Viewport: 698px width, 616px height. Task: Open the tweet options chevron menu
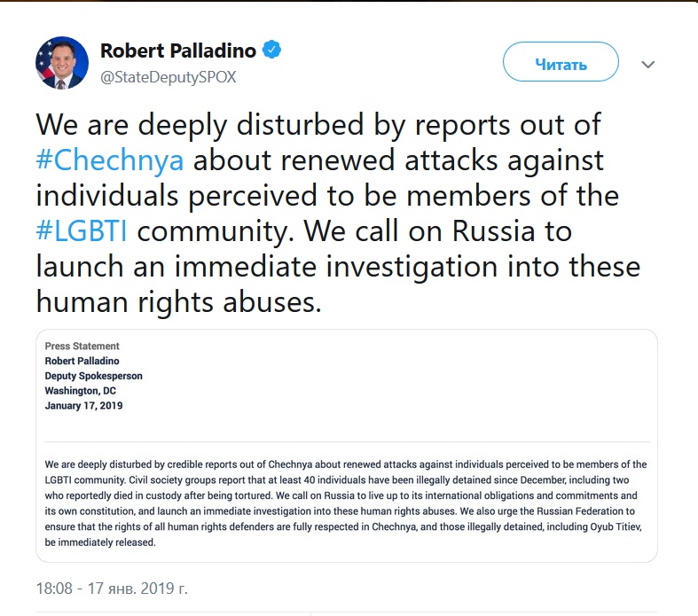(647, 65)
